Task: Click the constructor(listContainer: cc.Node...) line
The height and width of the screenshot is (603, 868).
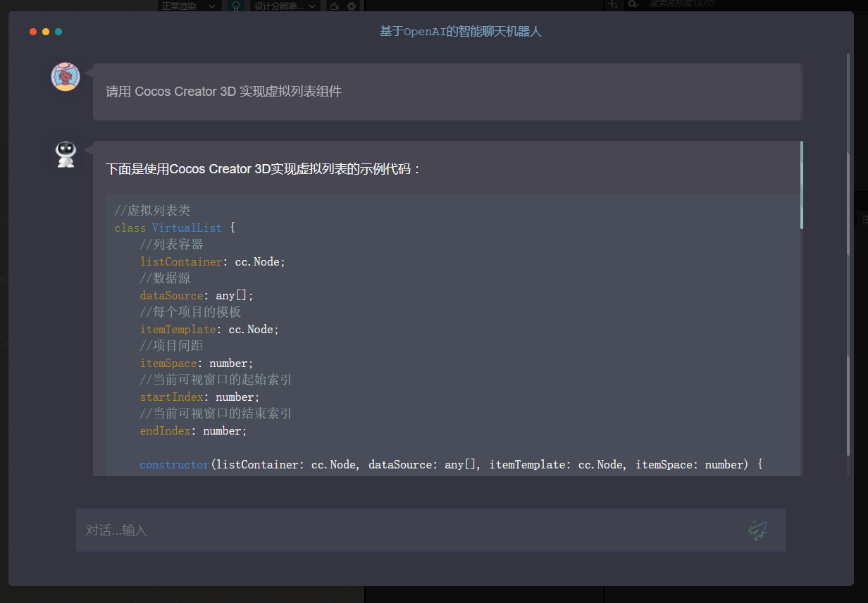Action: (452, 464)
